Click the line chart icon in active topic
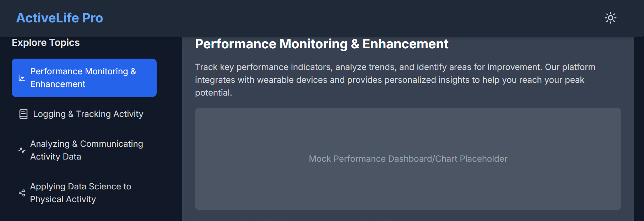Screen dimensions: 644x221 [x=22, y=78]
